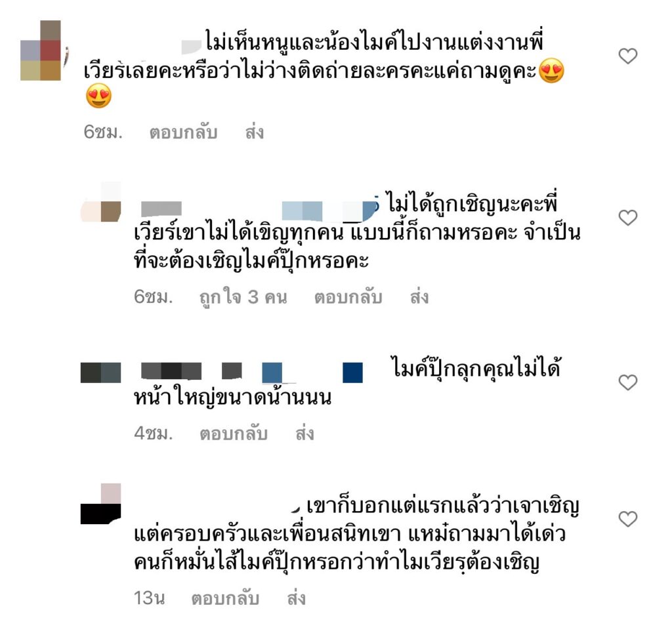
Task: Click ส่ง under the 13น comment
Action: pos(296,598)
